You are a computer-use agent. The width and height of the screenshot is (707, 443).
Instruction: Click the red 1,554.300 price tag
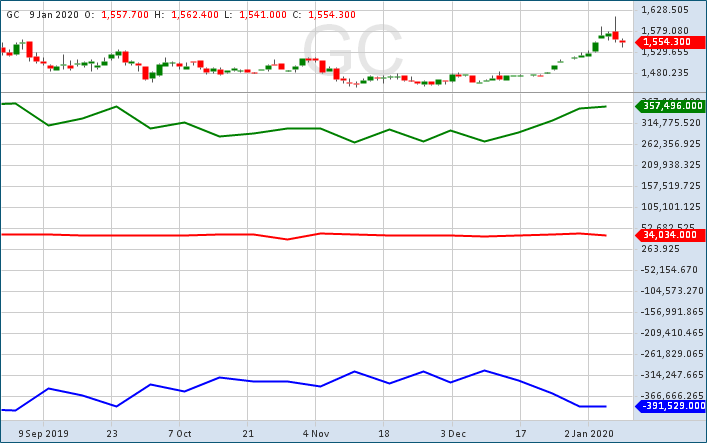coord(670,42)
